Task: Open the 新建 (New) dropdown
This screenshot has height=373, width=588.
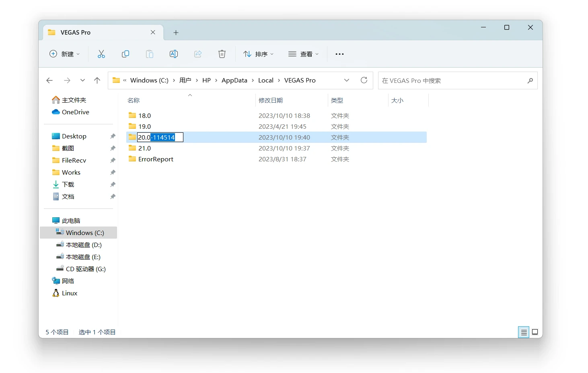Action: pyautogui.click(x=65, y=54)
